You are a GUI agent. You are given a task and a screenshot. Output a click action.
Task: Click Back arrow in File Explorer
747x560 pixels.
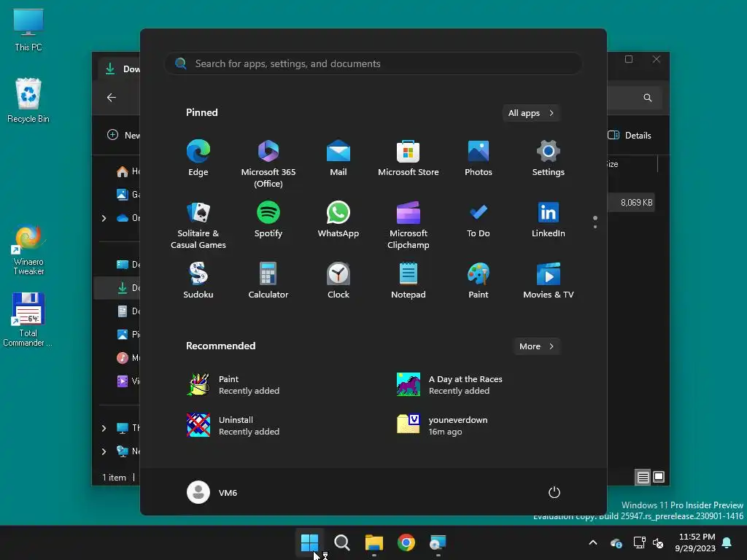[112, 98]
